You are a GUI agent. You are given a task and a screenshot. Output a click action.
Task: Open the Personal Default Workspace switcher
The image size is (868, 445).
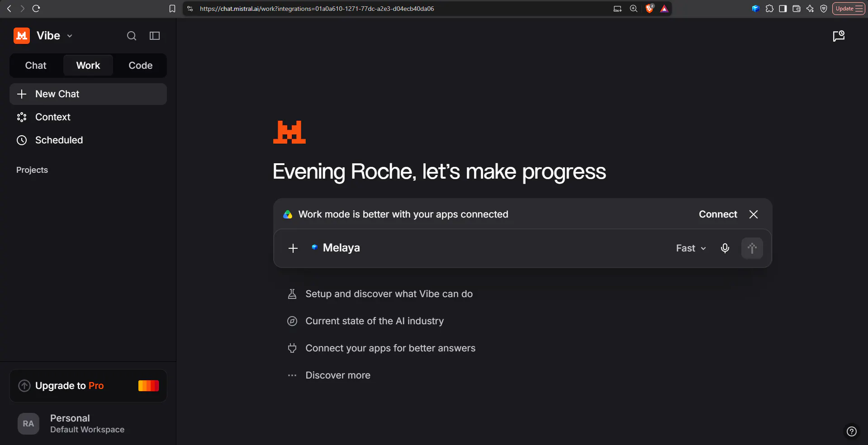87,424
